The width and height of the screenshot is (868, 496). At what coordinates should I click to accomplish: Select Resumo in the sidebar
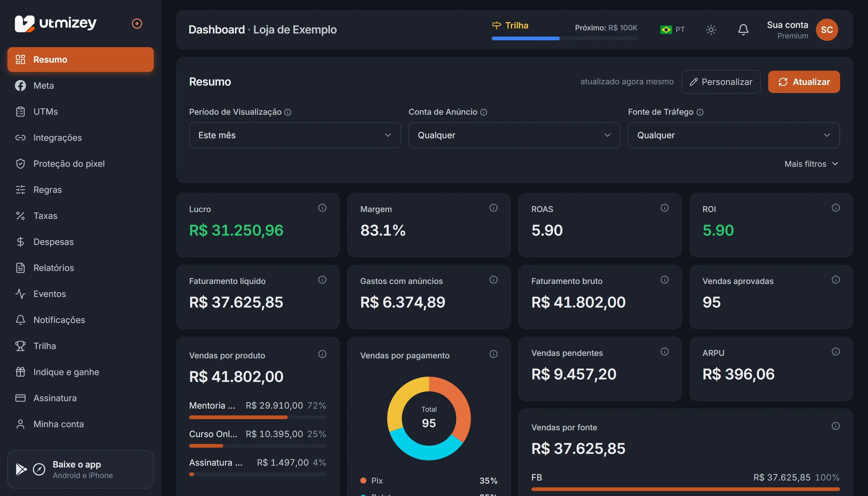80,60
